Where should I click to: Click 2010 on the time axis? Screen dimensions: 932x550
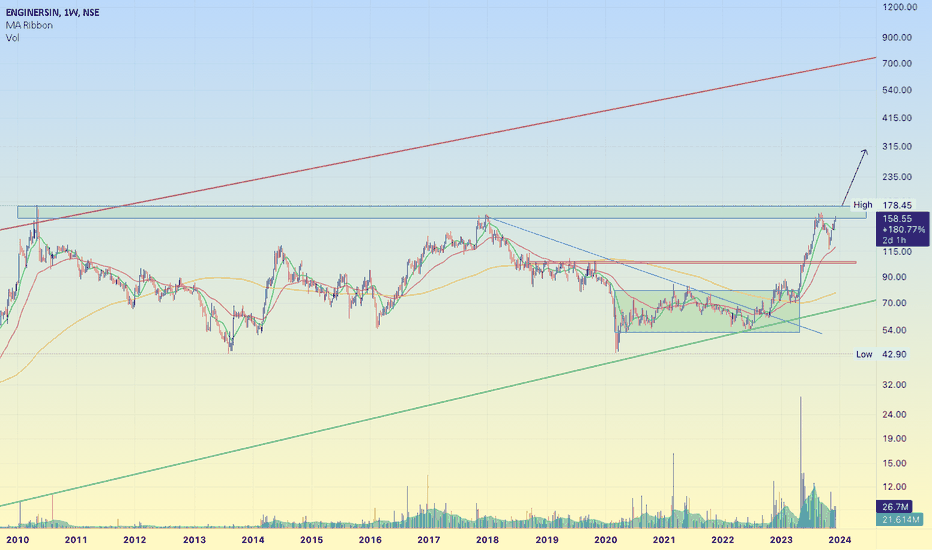[x=17, y=540]
